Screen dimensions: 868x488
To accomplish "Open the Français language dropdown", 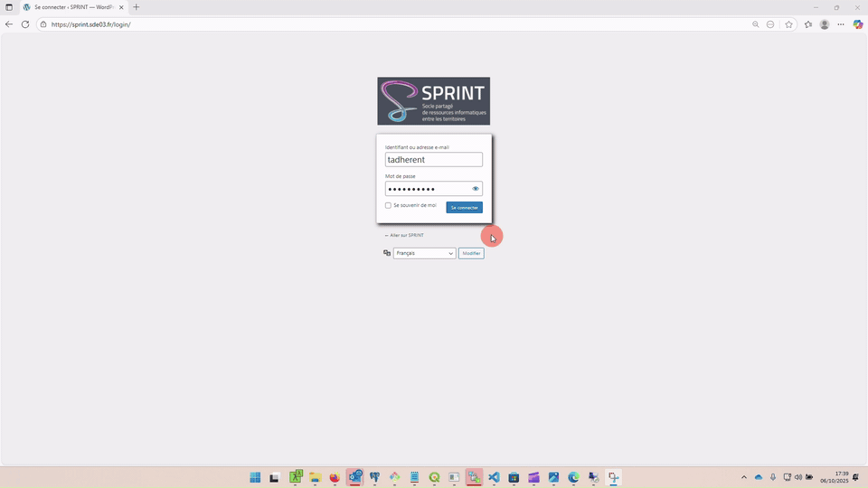I will (x=424, y=254).
